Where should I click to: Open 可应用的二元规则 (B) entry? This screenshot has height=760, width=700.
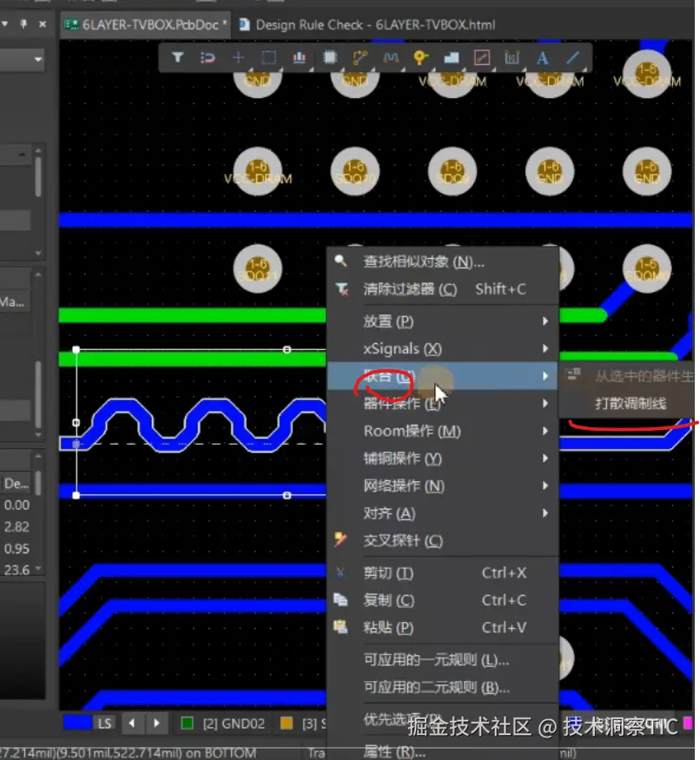(x=443, y=687)
